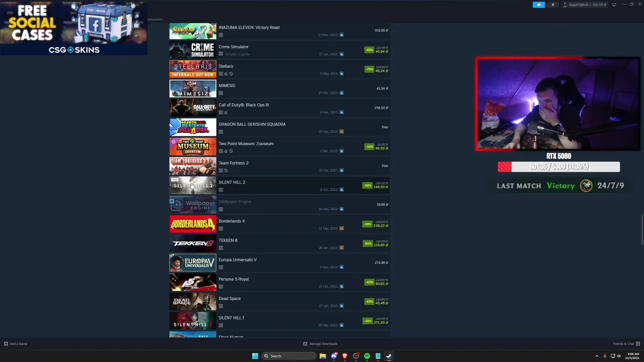Click the page scrollbar thumb on the right edge
Screen dimensions: 644x362
642,230
